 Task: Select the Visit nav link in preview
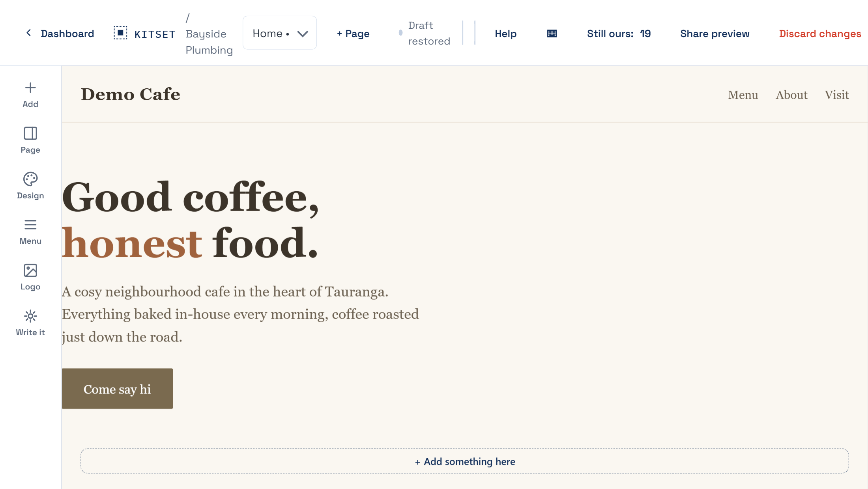tap(837, 95)
